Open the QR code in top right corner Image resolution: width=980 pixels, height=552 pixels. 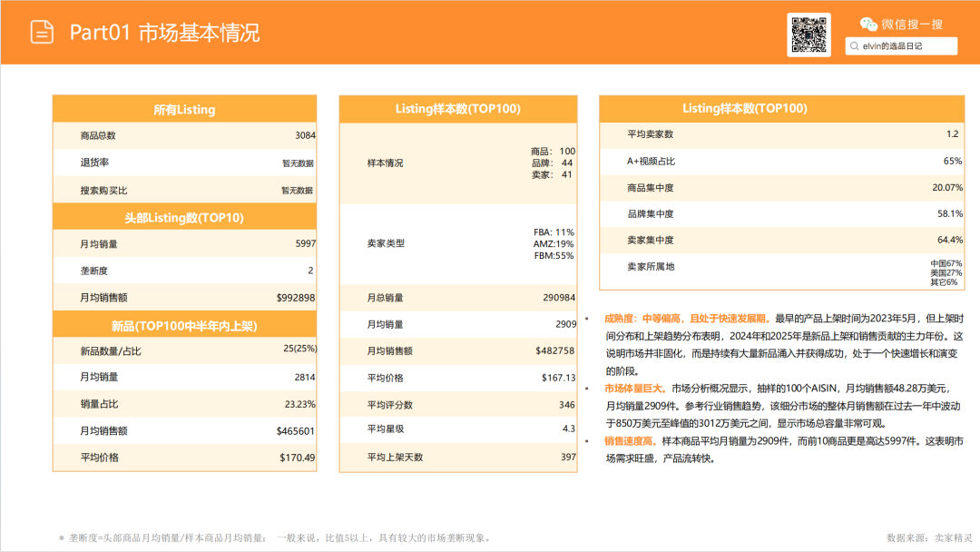808,32
